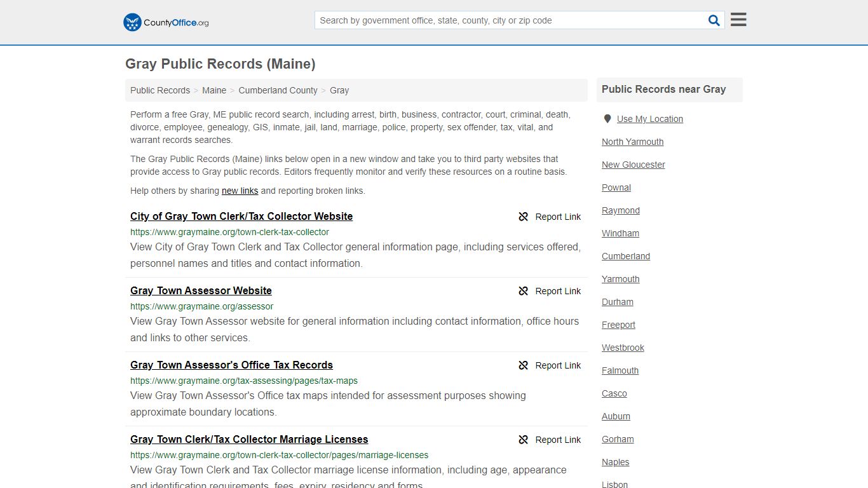This screenshot has height=488, width=868.
Task: Click broken-link icon for Assessor's Office Tax Records
Action: click(x=524, y=365)
